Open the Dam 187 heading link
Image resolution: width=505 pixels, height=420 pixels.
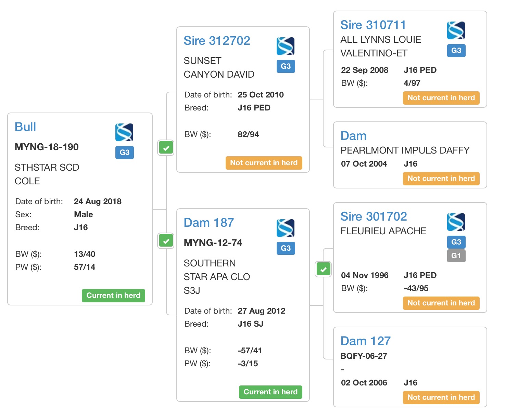(x=209, y=223)
